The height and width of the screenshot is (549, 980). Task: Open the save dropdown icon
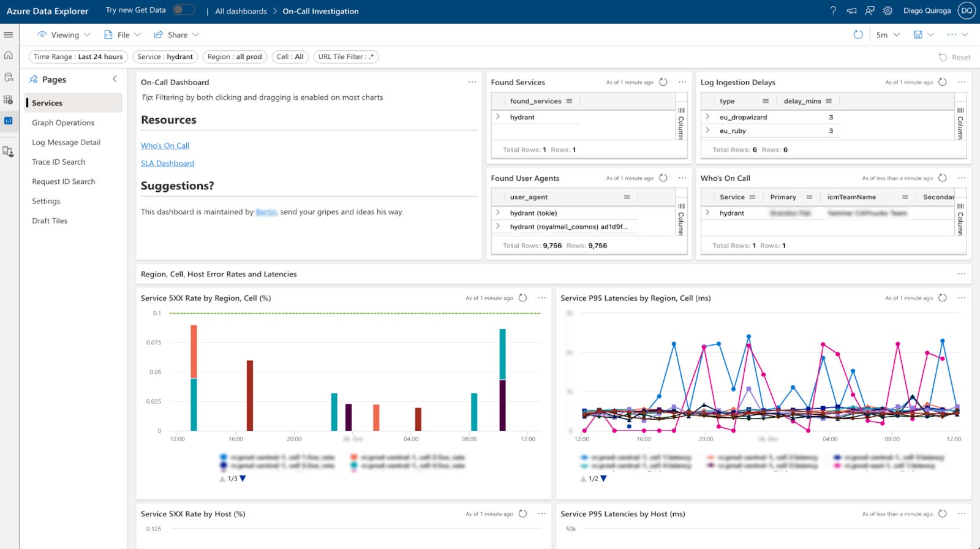(923, 35)
